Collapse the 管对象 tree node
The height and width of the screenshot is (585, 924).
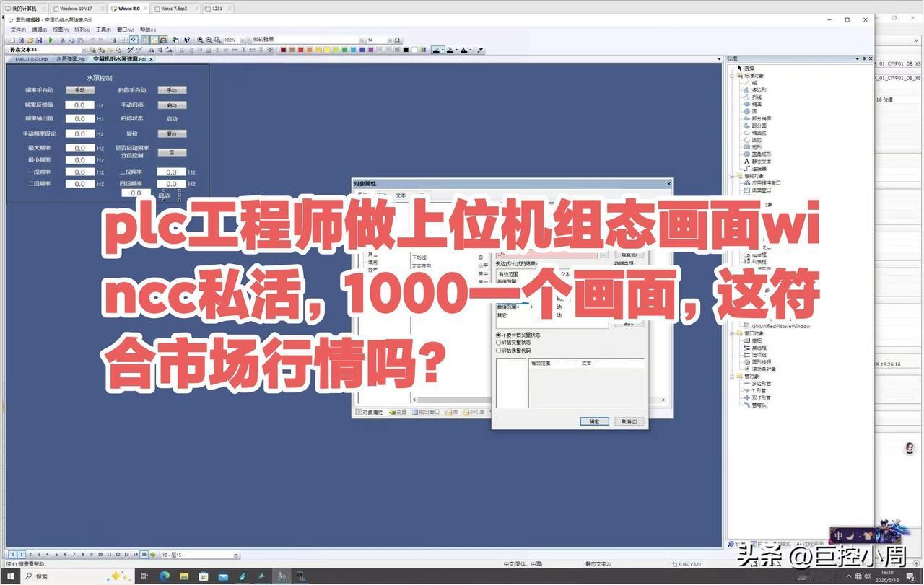(x=732, y=377)
